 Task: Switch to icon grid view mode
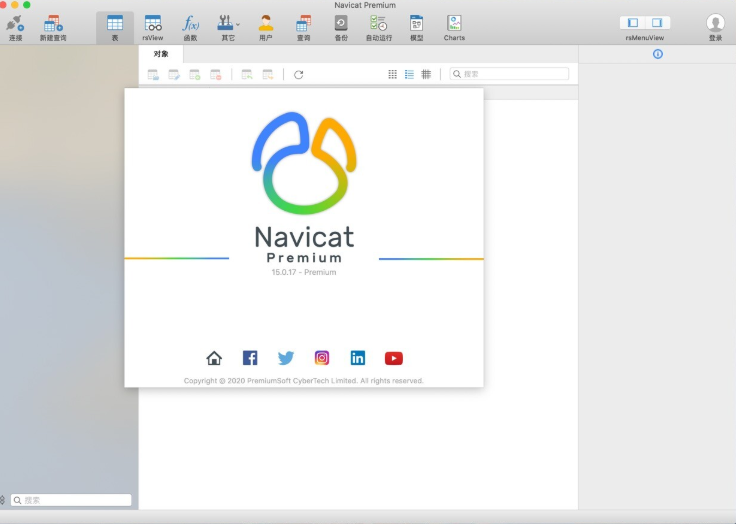tap(392, 74)
